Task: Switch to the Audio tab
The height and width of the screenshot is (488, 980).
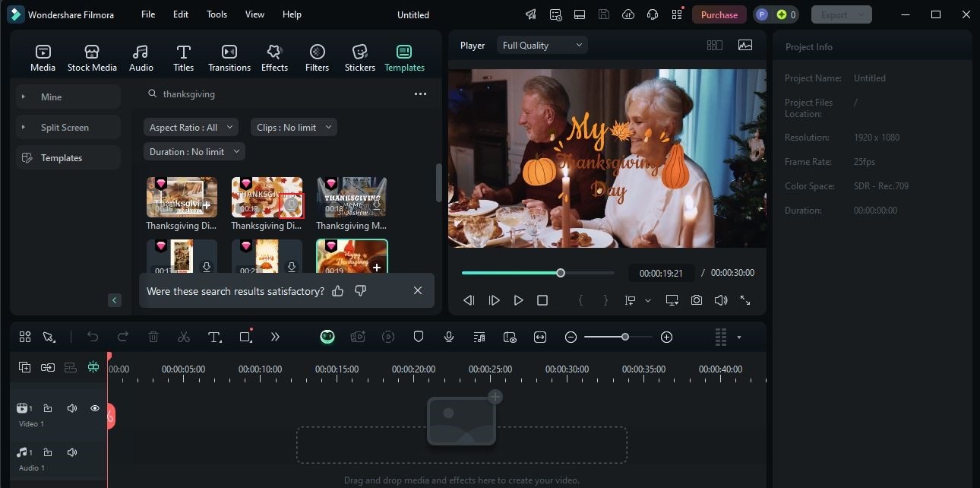Action: pyautogui.click(x=141, y=58)
